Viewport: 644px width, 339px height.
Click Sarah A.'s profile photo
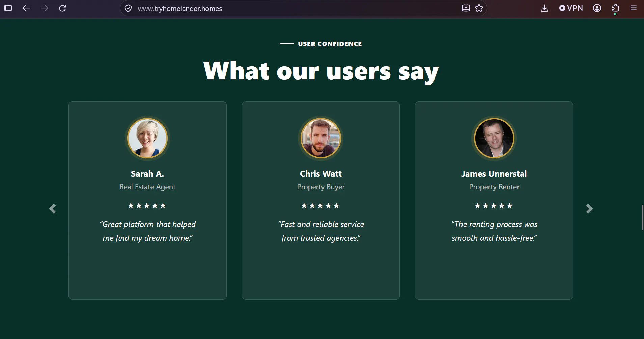click(147, 138)
